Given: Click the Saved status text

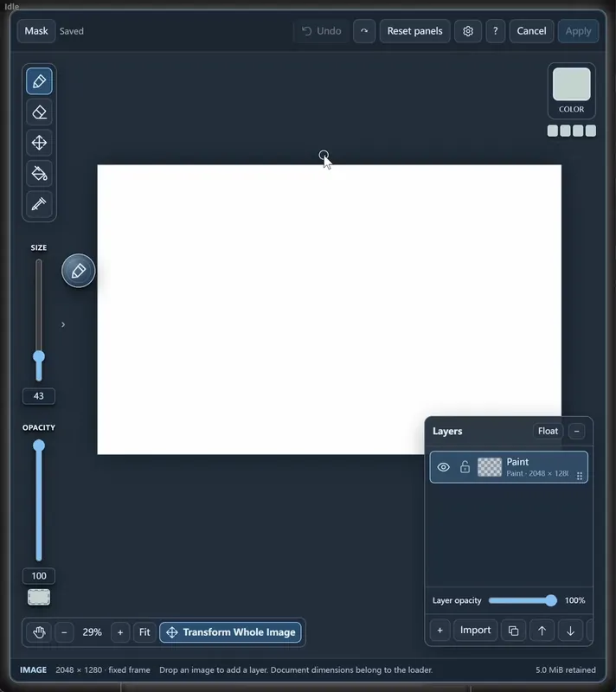Looking at the screenshot, I should [x=72, y=31].
